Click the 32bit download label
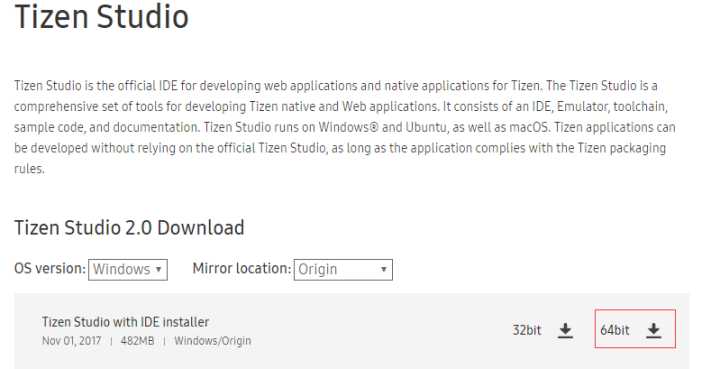Screen dimensions: 720x369 [x=527, y=330]
